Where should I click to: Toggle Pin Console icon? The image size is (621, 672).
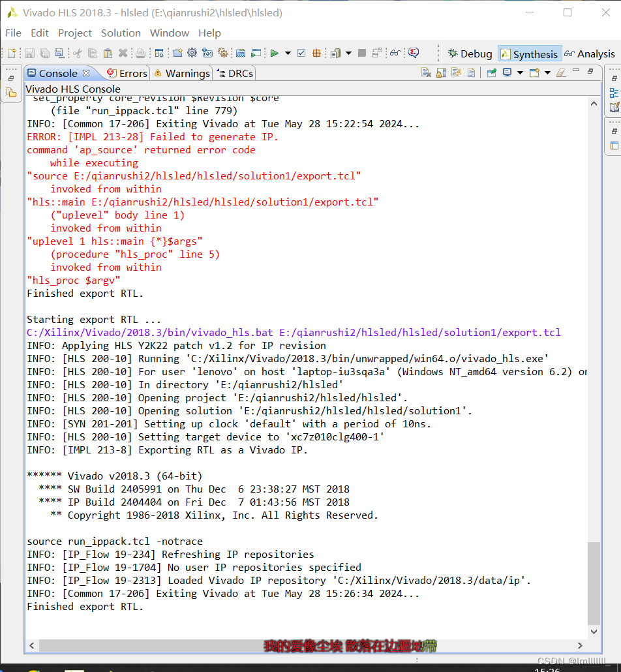click(492, 72)
